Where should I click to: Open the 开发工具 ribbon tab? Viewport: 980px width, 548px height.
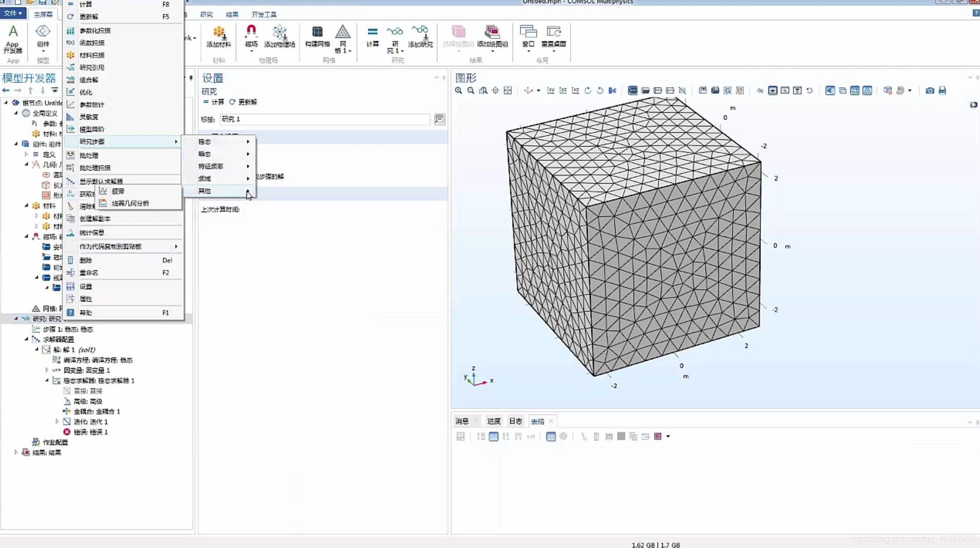(x=264, y=14)
